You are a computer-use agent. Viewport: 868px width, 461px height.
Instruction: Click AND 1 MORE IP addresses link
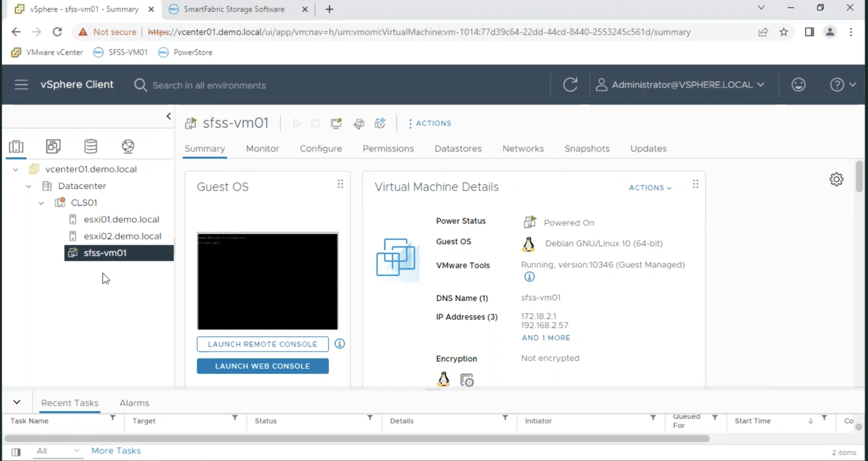click(546, 338)
